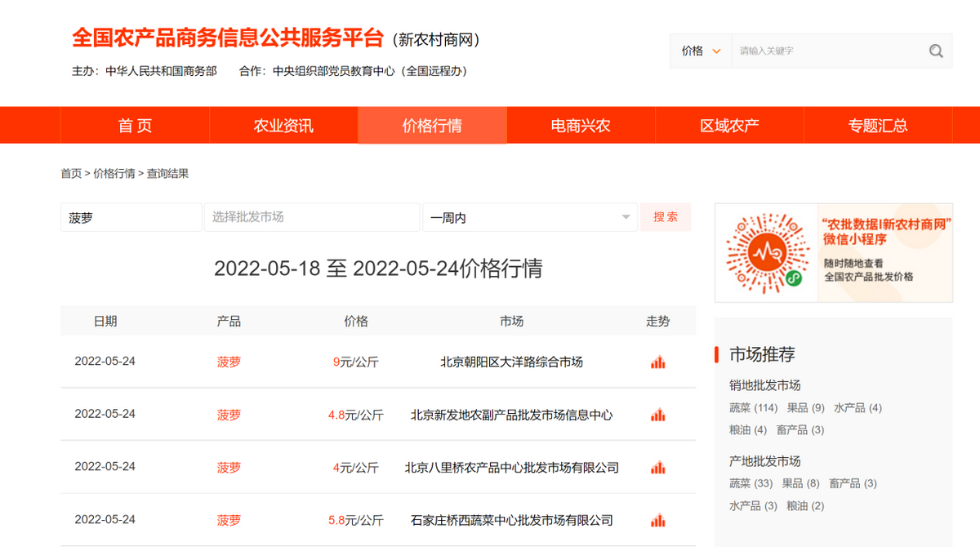Viewport: 980px width, 551px height.
Task: Click the search magnifier icon in header
Action: [x=936, y=51]
